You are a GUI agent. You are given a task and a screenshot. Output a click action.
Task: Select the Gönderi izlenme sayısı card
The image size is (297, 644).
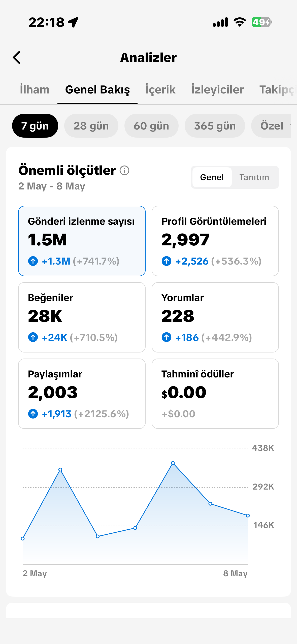click(82, 241)
